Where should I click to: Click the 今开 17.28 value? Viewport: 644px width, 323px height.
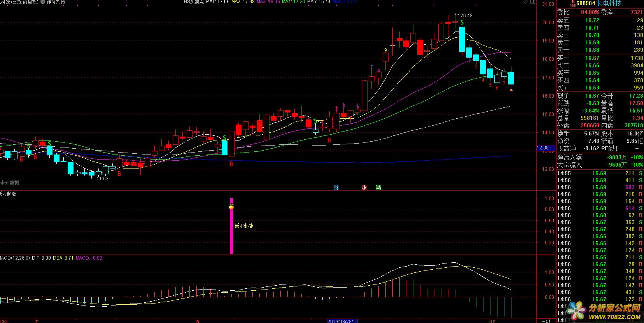[636, 96]
